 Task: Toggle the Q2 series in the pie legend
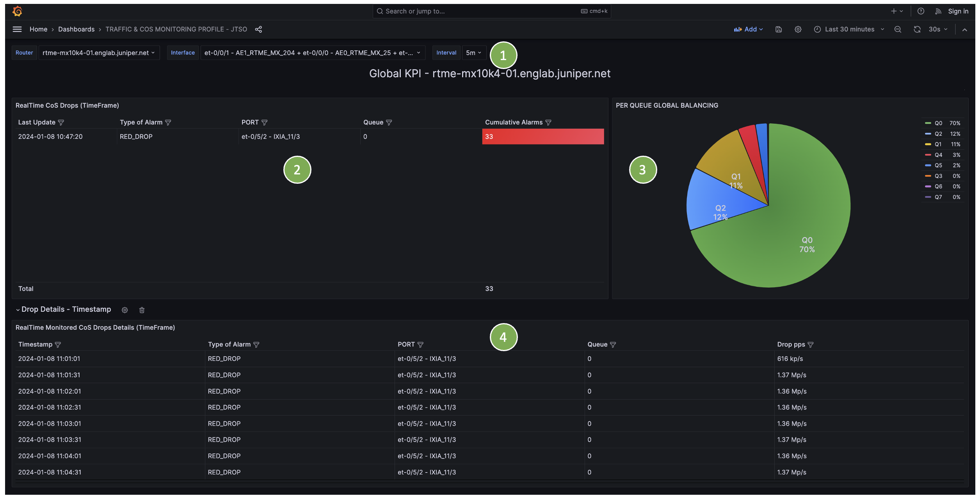[938, 134]
